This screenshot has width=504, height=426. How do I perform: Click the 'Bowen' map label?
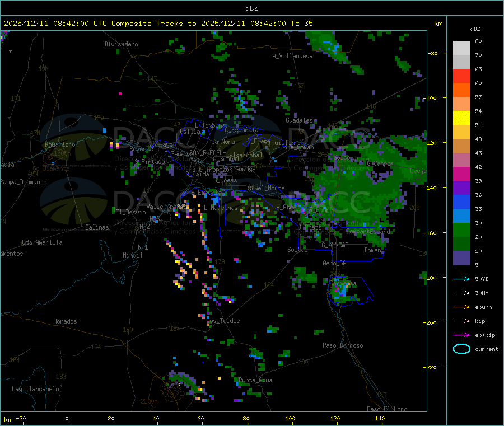click(x=372, y=250)
